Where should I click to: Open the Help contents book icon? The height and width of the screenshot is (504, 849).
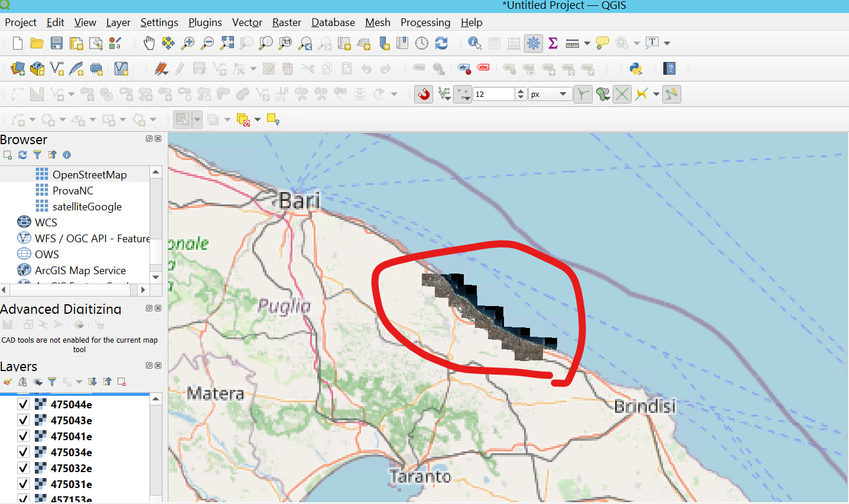669,69
